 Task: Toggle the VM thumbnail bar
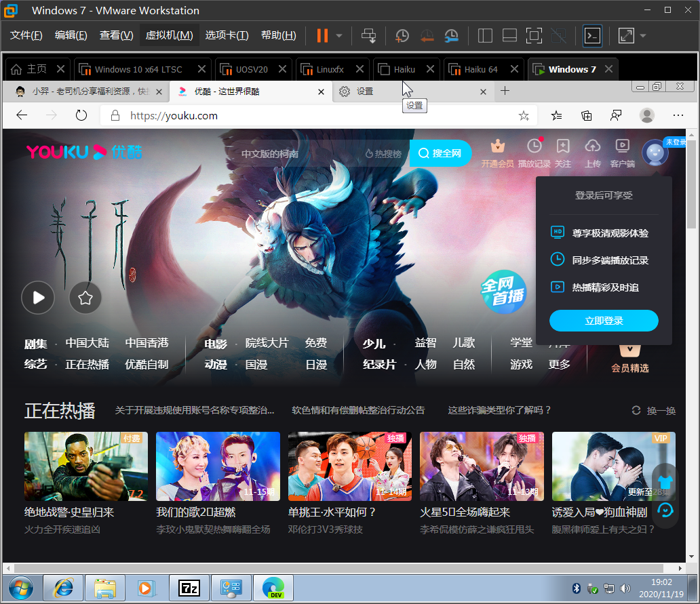point(509,36)
